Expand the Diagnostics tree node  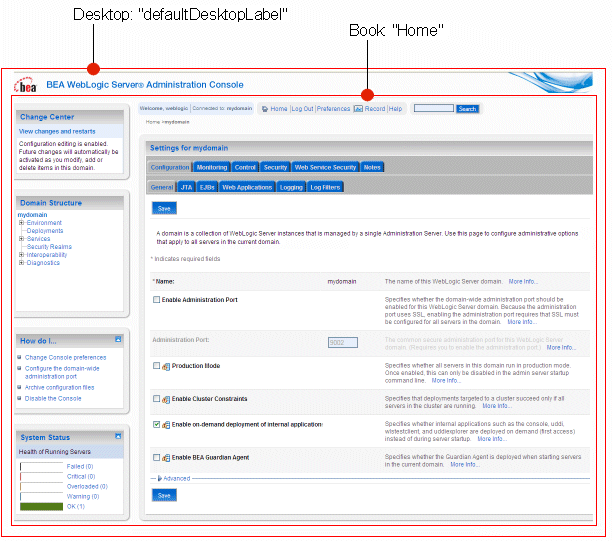21,263
